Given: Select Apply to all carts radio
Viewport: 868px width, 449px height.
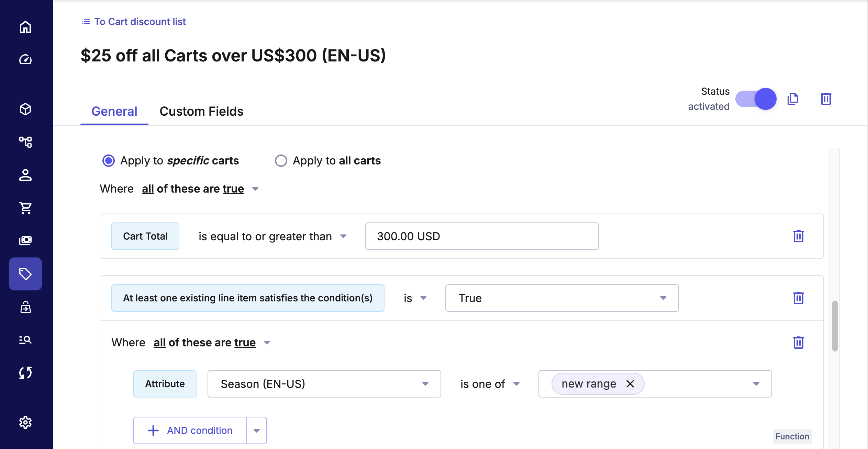Looking at the screenshot, I should (281, 161).
